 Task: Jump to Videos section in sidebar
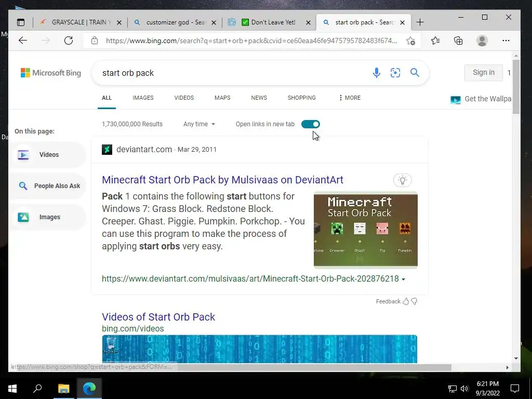pyautogui.click(x=47, y=155)
